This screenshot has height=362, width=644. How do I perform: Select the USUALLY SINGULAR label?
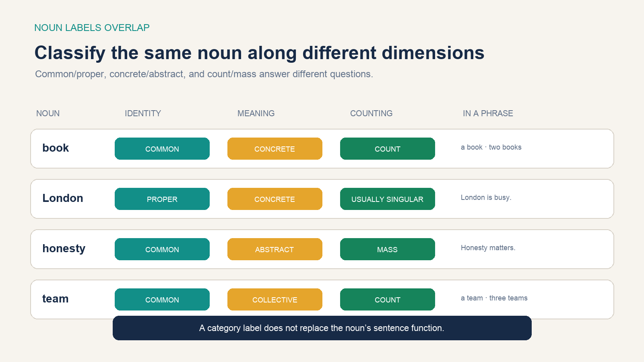click(388, 199)
